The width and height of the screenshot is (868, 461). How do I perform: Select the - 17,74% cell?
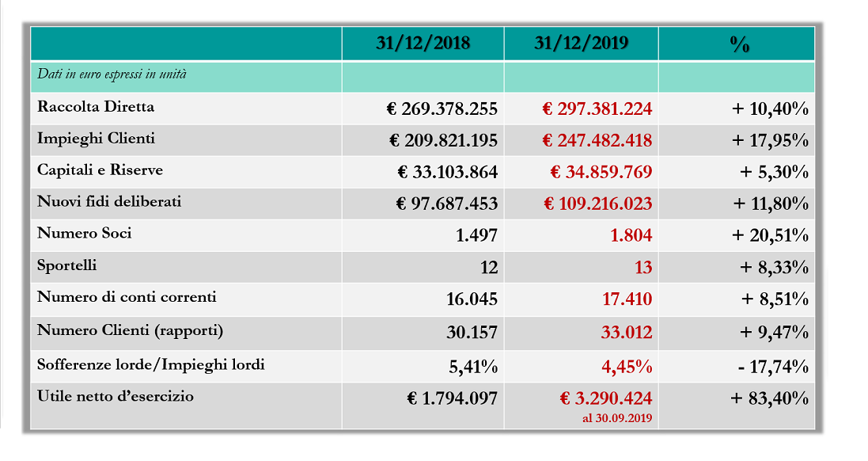(x=773, y=366)
